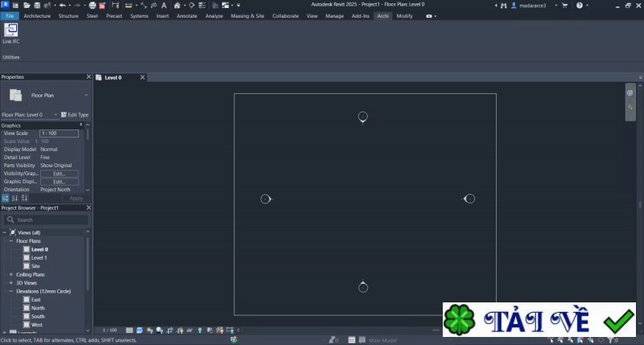Viewport: 644px width, 345px height.
Task: Expand the 3D Views node
Action: [11, 283]
